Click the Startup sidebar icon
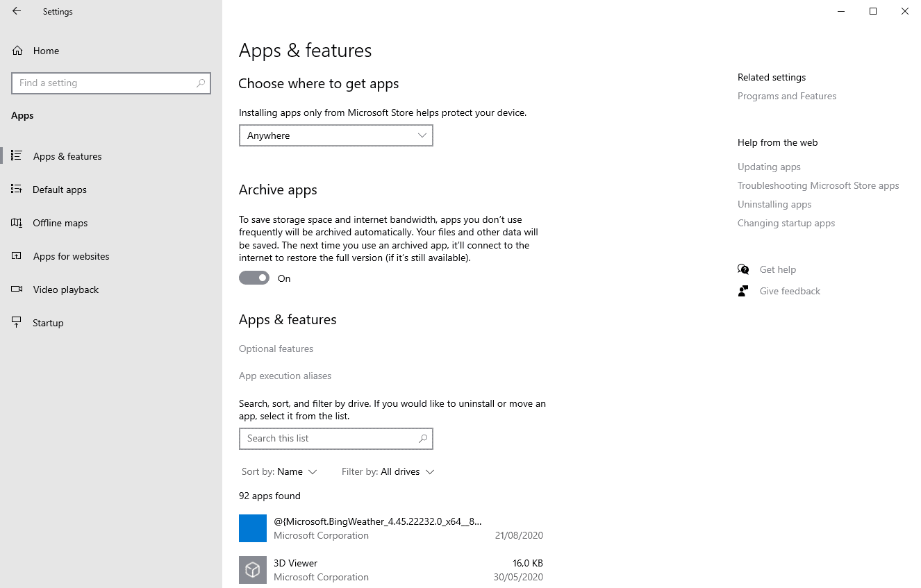Screen dimensions: 921x588 [x=17, y=323]
